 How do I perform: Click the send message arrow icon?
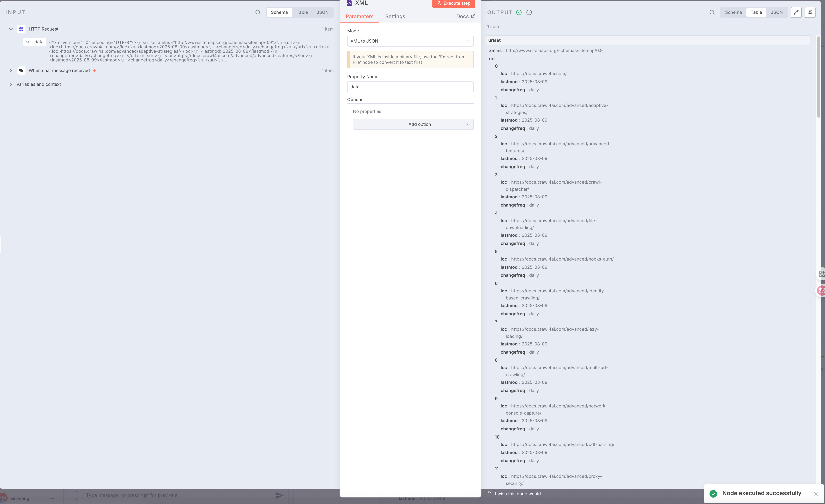click(279, 495)
